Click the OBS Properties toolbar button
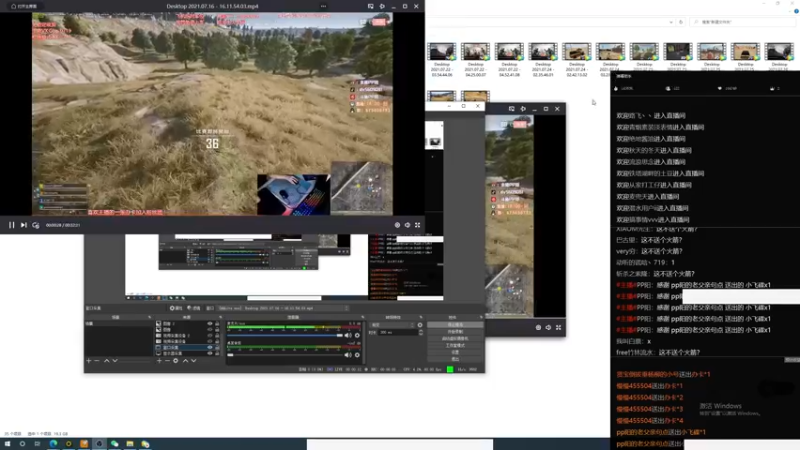 click(176, 308)
